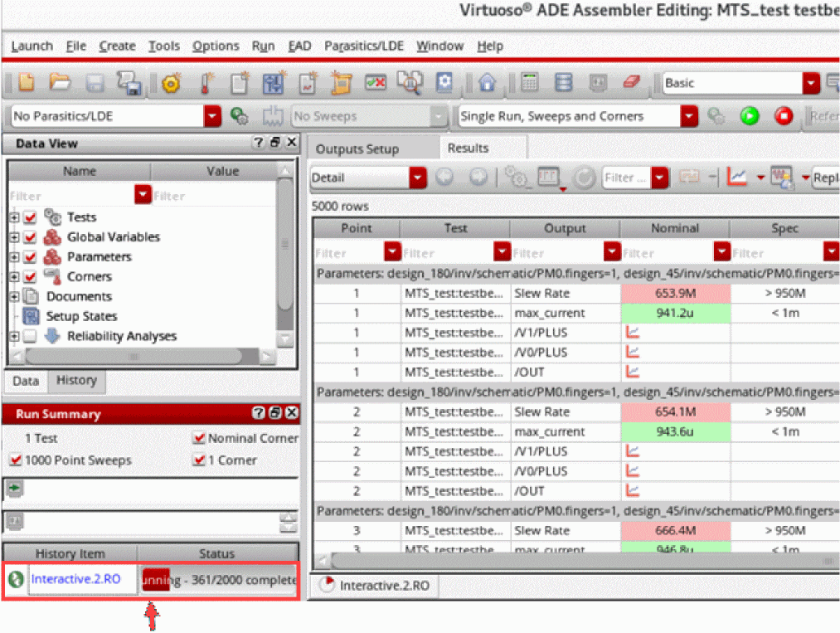The image size is (840, 633).
Task: Enable the Reliability Analyses checkbox
Action: click(31, 336)
